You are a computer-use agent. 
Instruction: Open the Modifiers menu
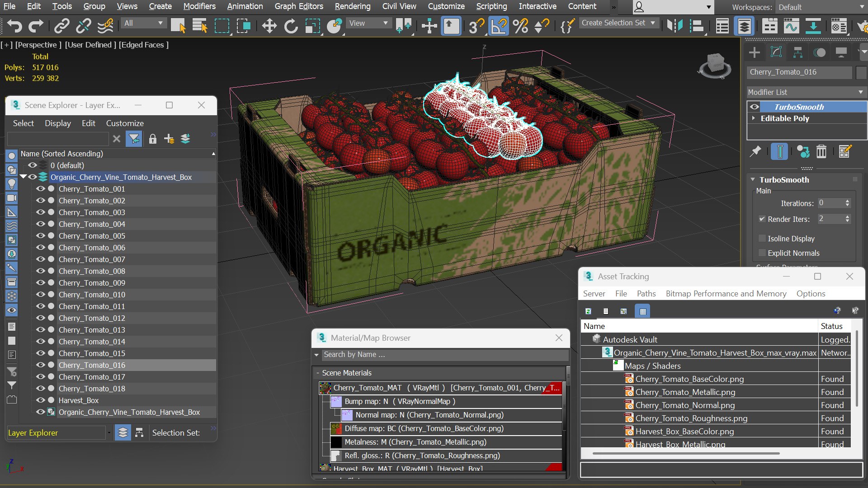(199, 6)
